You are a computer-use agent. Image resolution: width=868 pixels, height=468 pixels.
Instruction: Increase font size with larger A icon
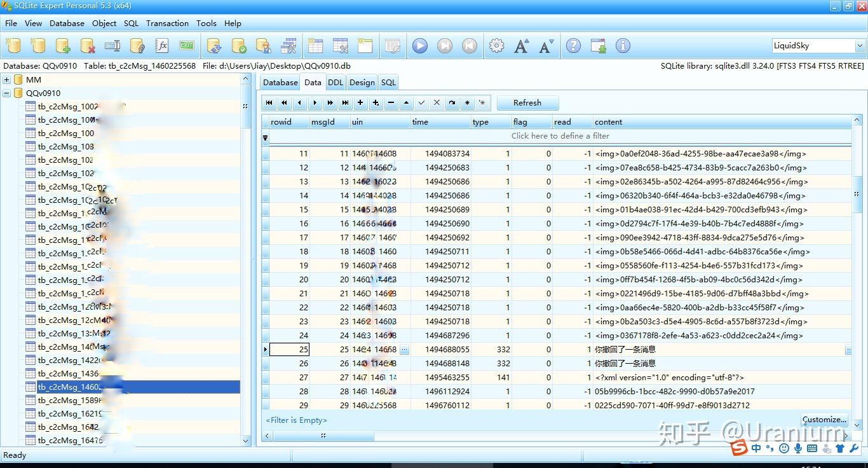[x=522, y=46]
